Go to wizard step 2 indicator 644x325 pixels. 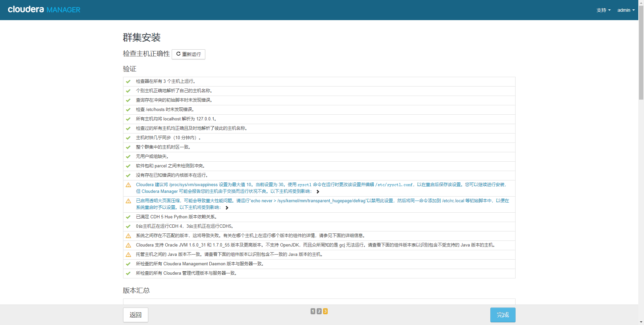(319, 311)
